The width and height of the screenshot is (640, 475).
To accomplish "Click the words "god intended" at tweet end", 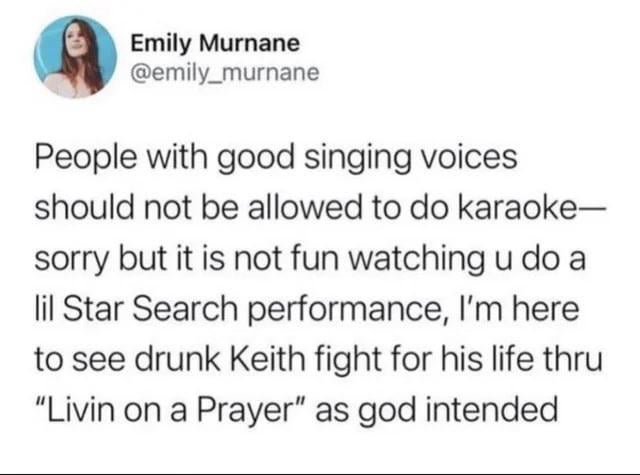I will tap(457, 411).
